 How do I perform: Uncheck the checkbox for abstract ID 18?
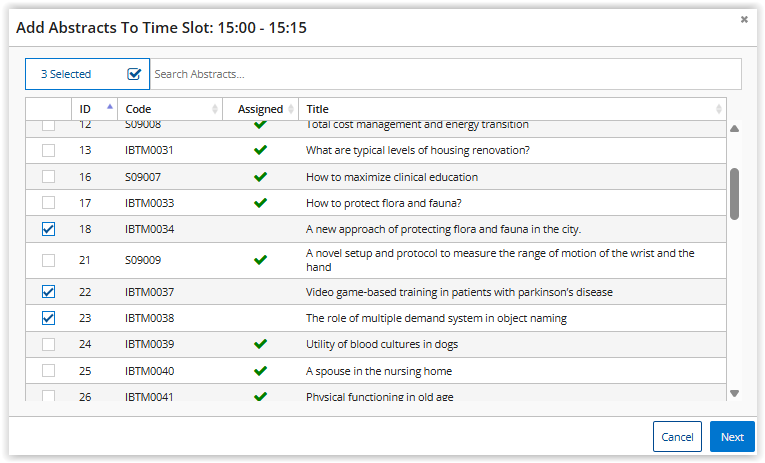point(48,229)
